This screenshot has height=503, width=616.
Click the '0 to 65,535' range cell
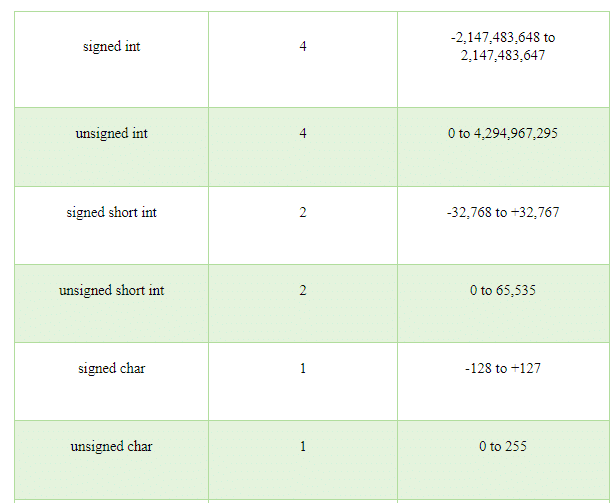pyautogui.click(x=503, y=291)
